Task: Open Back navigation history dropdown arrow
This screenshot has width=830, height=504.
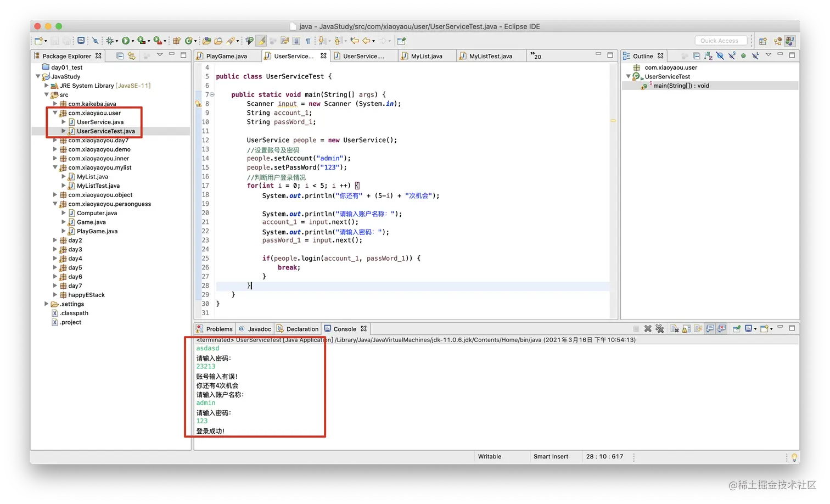Action: (x=373, y=41)
